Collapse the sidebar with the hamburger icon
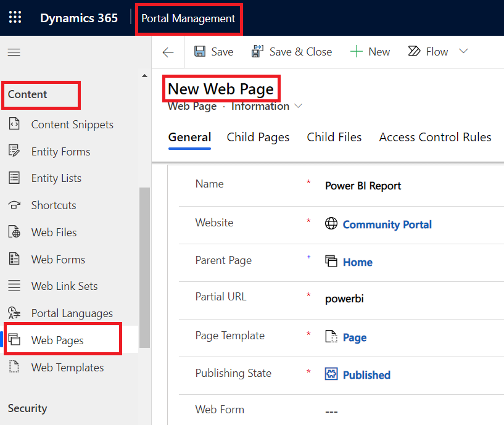 coord(14,52)
